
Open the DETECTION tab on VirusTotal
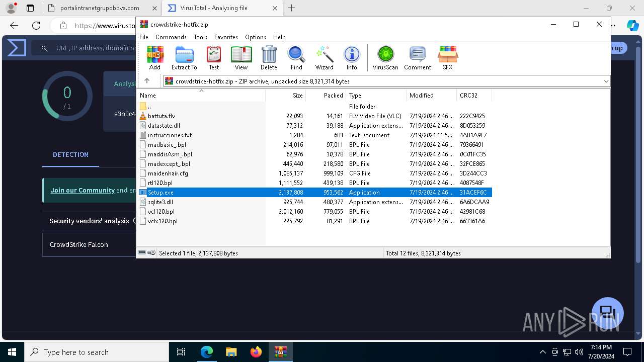tap(70, 155)
